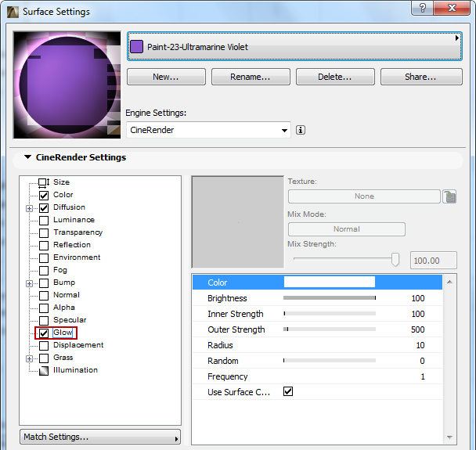This screenshot has height=450, width=476.
Task: Open the Mix Mode Normal dropdown
Action: pyautogui.click(x=346, y=229)
